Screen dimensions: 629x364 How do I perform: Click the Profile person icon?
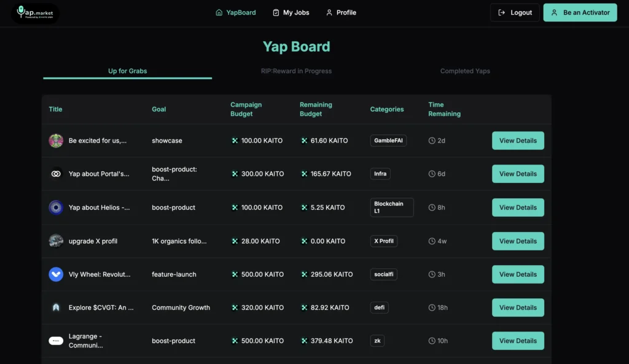329,12
